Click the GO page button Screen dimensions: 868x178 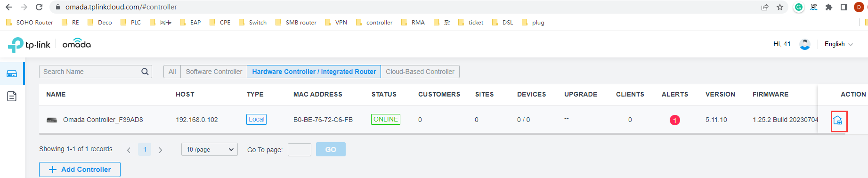click(x=331, y=149)
